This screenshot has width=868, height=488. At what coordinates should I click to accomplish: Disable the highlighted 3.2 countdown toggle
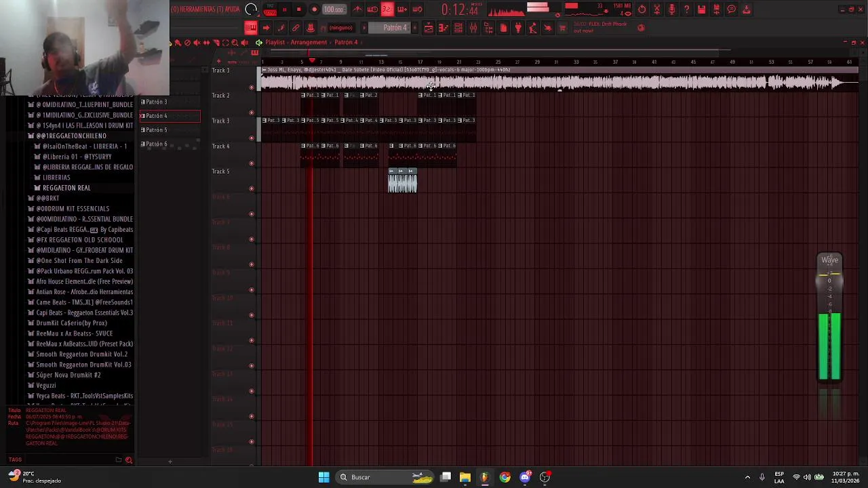pos(387,9)
